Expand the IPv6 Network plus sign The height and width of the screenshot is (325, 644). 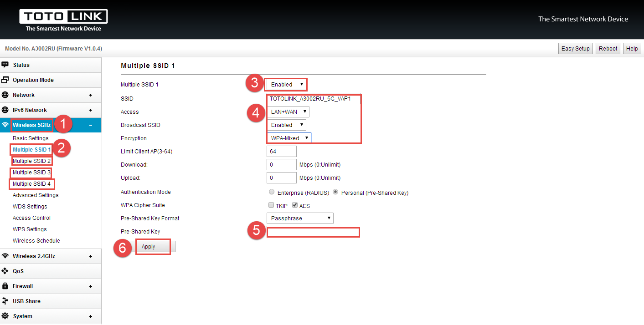click(91, 110)
